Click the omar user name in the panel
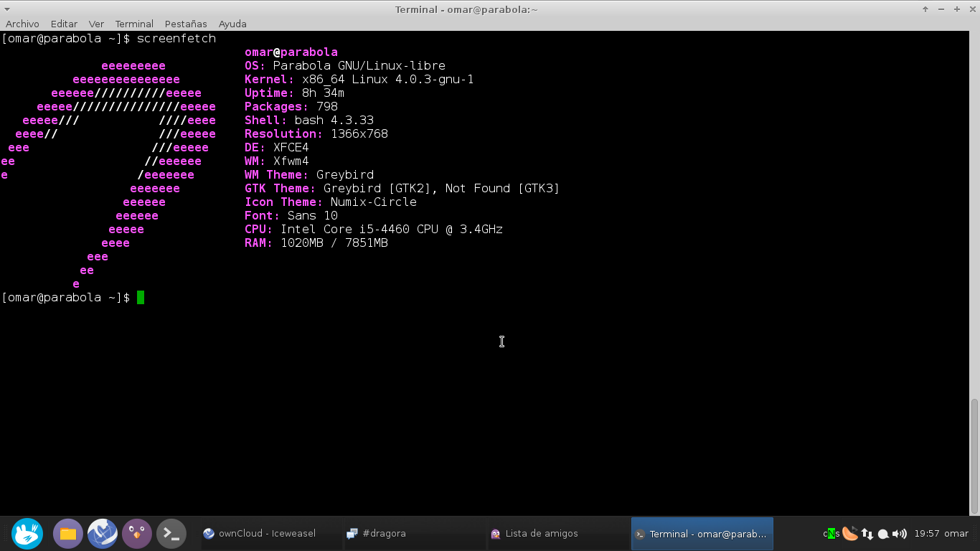Image resolution: width=980 pixels, height=551 pixels. point(956,534)
